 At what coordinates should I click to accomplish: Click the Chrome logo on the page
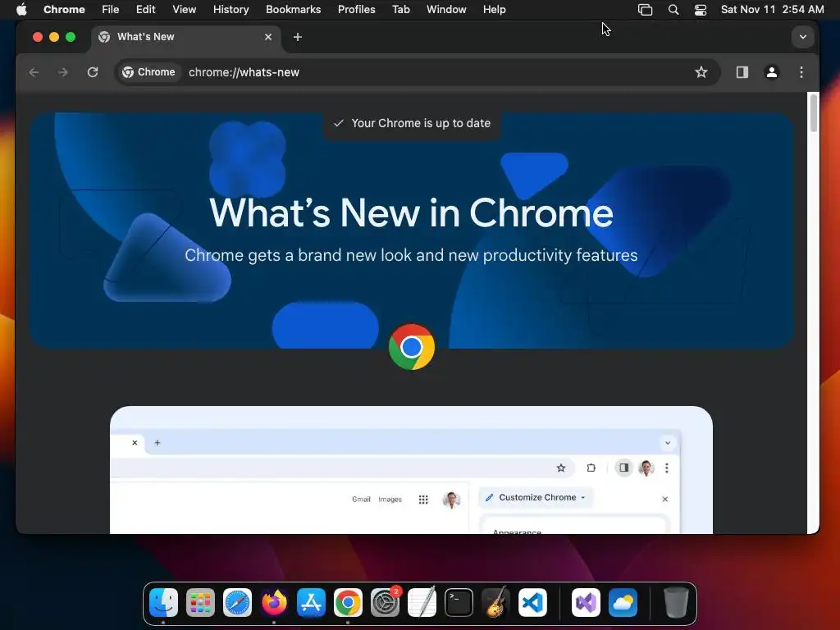coord(412,347)
